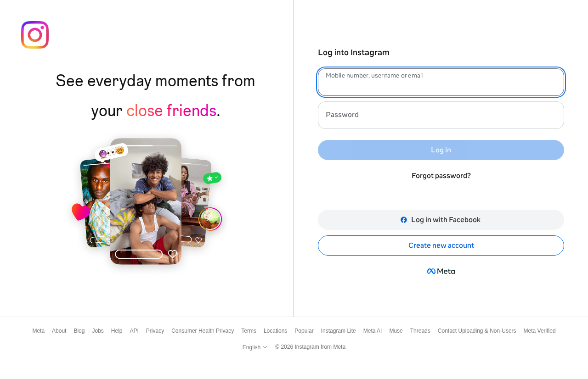The image size is (588, 379).
Task: Open the Instagram Lite footer link
Action: click(338, 331)
